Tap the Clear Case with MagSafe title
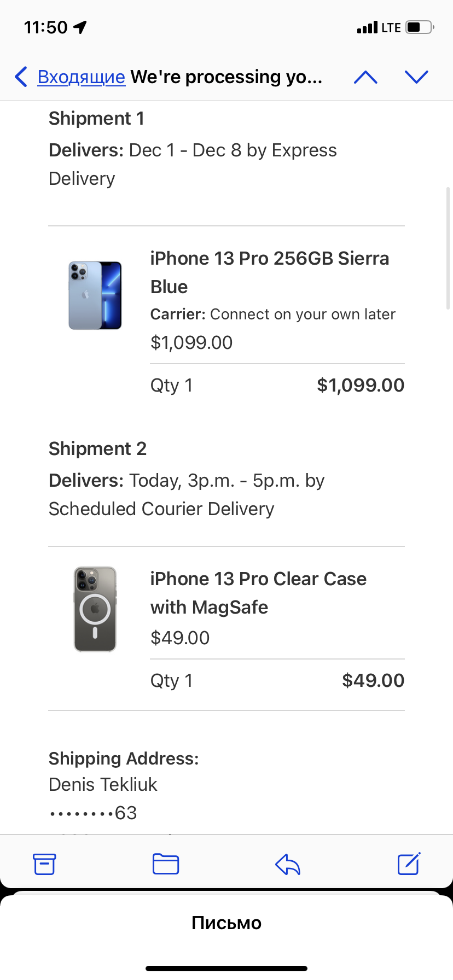Image resolution: width=453 pixels, height=980 pixels. [258, 593]
